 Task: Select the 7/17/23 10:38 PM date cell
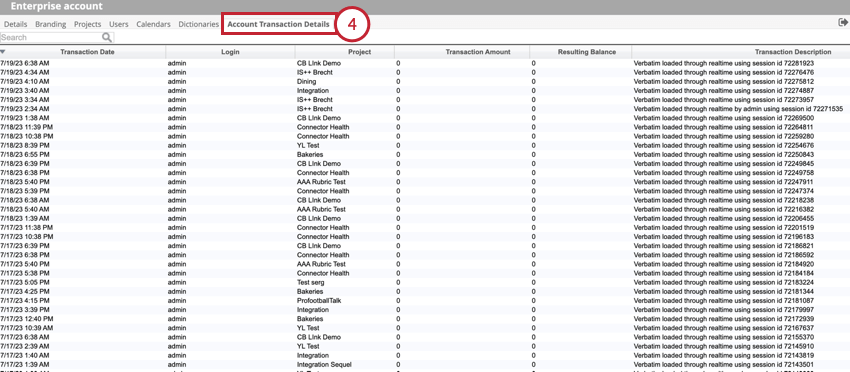(27, 236)
